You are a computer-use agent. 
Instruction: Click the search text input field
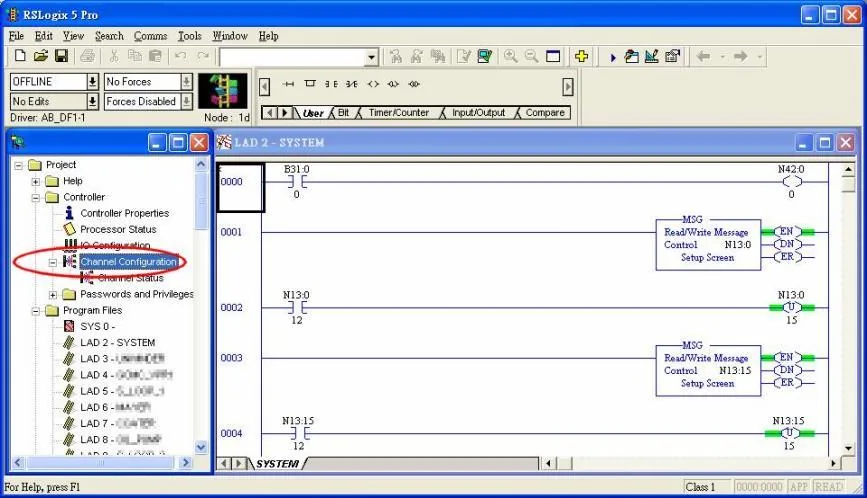pyautogui.click(x=293, y=57)
